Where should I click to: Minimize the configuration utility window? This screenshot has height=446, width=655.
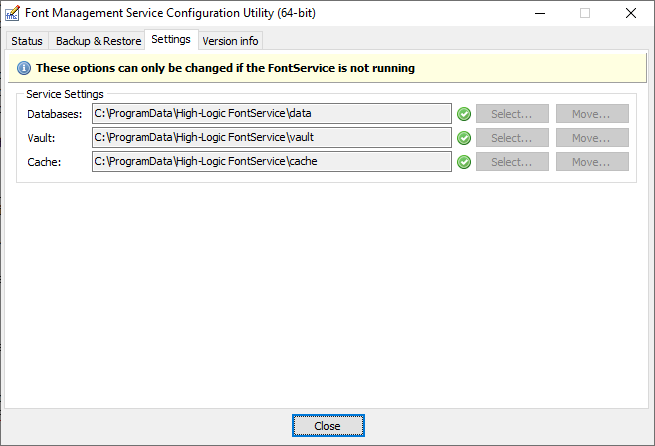pos(540,13)
